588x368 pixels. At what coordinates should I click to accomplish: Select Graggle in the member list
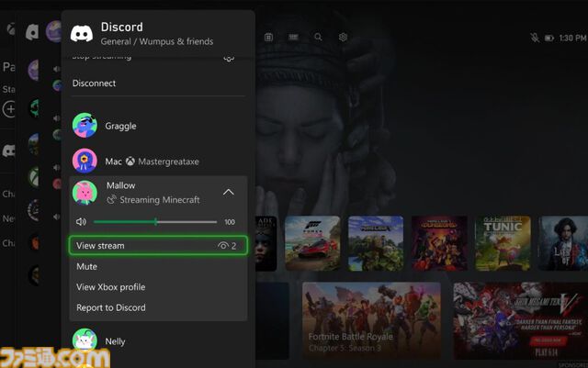[x=158, y=126]
